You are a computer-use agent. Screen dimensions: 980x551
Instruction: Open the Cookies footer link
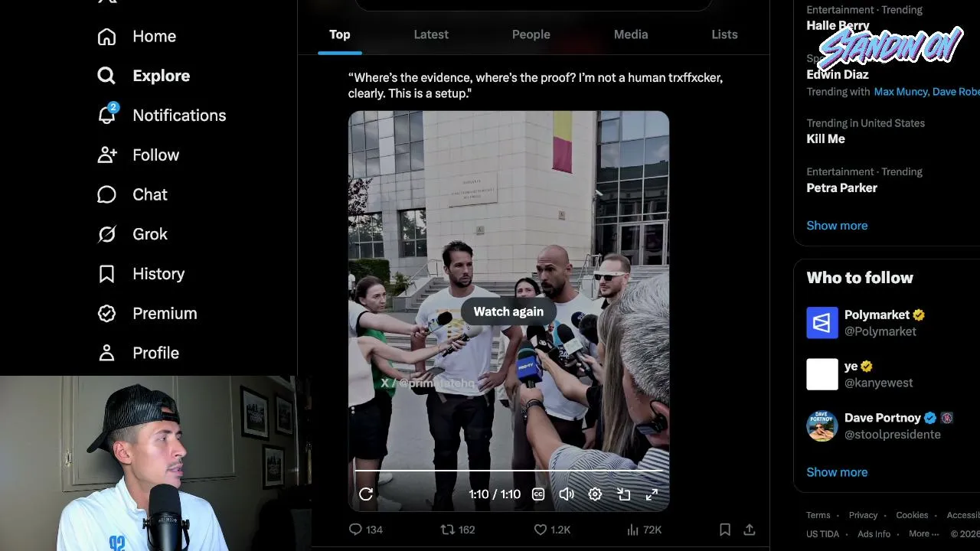click(912, 515)
